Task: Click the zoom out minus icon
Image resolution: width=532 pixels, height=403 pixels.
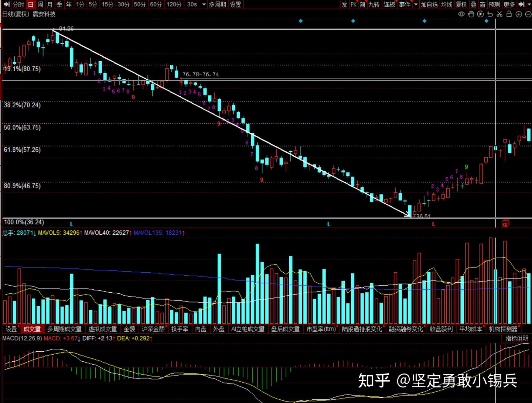Action: tap(528, 14)
